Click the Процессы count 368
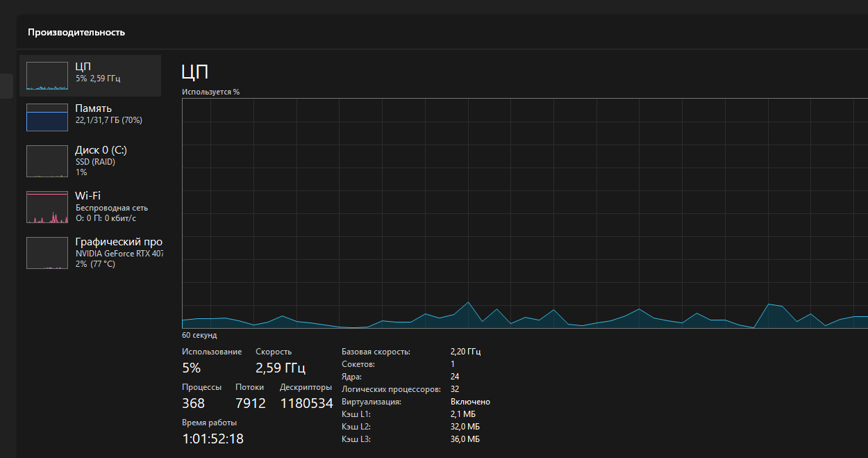This screenshot has width=868, height=458. point(193,403)
